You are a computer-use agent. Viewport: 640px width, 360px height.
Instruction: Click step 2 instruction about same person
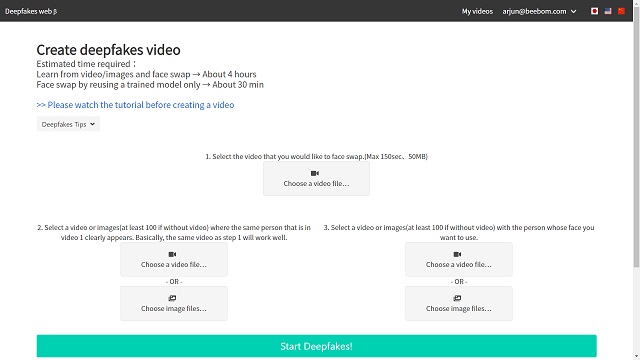click(x=174, y=232)
